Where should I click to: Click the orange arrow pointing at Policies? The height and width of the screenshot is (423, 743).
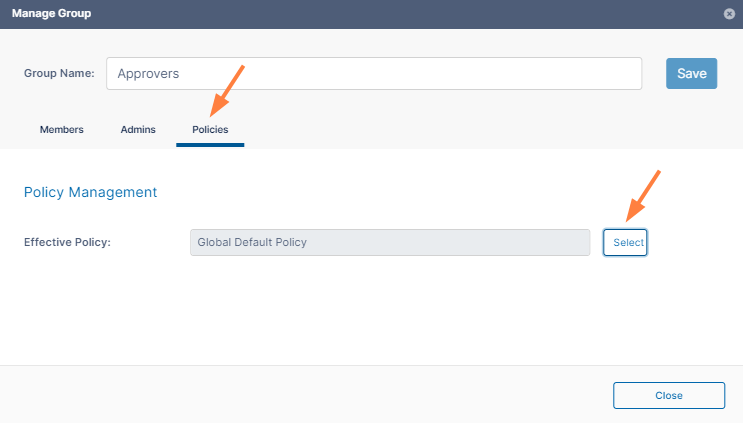(x=227, y=90)
